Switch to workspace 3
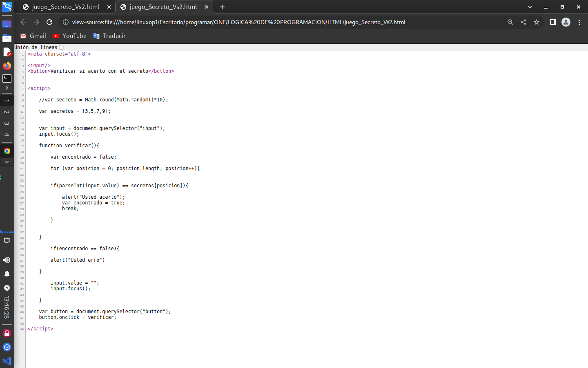This screenshot has height=368, width=588. point(7,123)
